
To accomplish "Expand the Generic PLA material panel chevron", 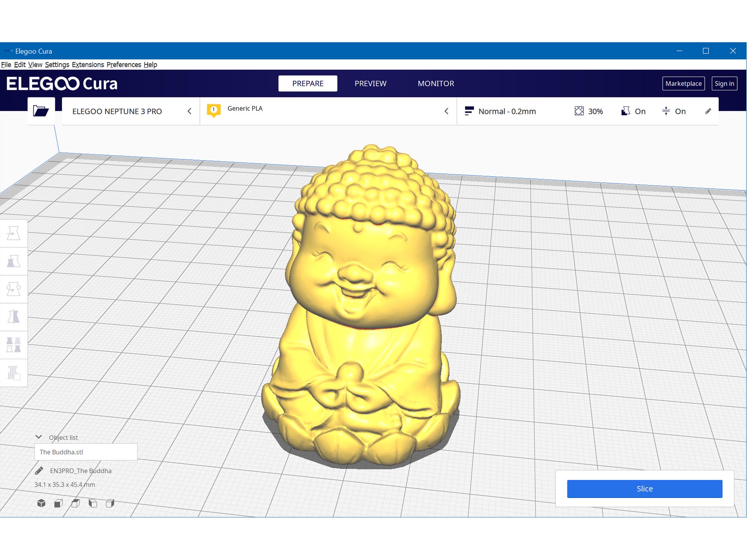I will click(x=446, y=111).
